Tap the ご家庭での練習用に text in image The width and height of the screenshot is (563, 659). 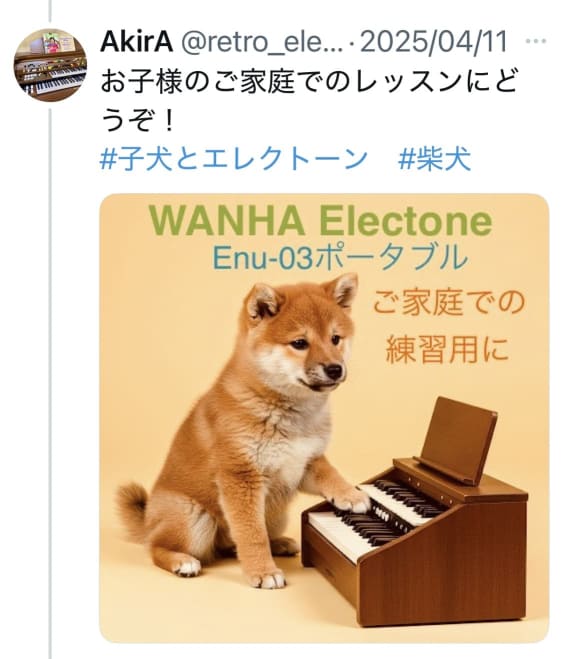448,325
